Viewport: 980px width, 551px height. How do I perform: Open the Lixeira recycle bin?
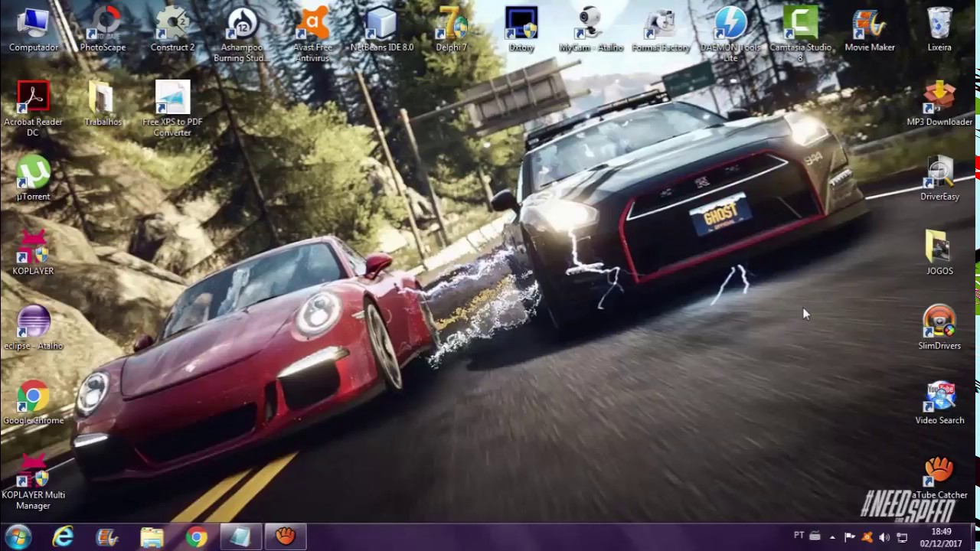tap(939, 29)
